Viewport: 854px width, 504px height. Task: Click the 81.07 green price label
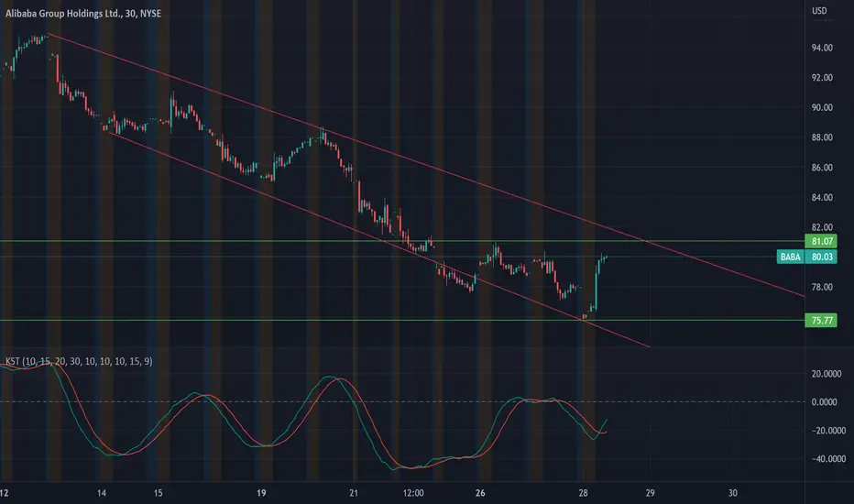(x=821, y=241)
